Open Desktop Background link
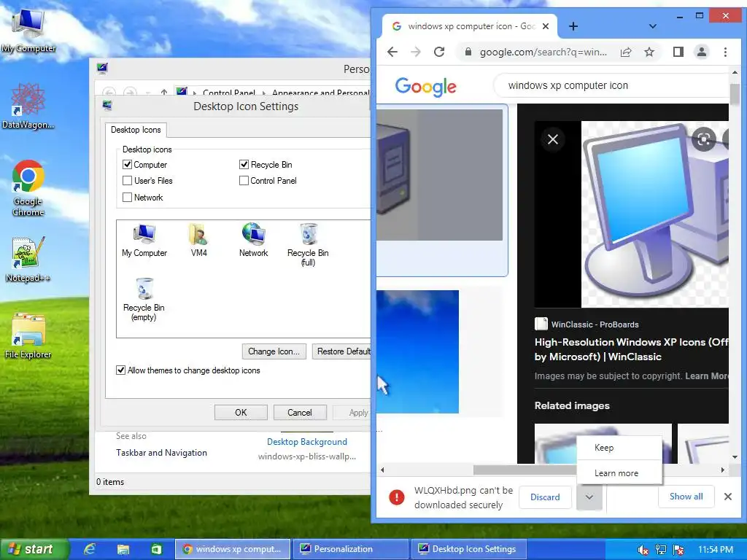This screenshot has width=747, height=560. pyautogui.click(x=307, y=442)
